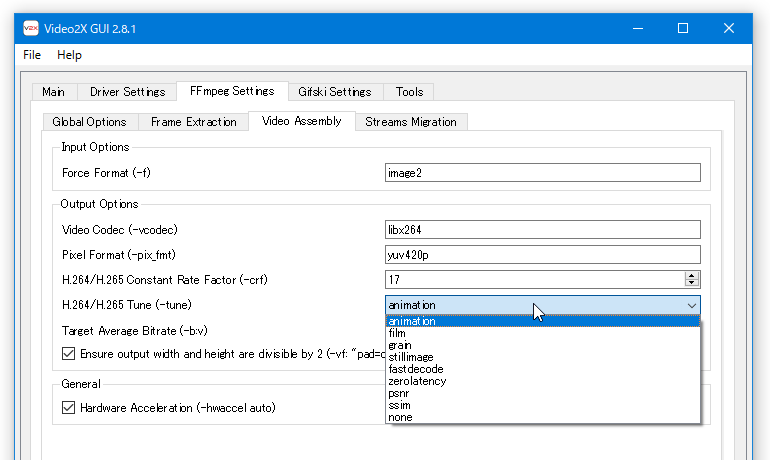Switch to the Gifski Settings tab

point(335,92)
